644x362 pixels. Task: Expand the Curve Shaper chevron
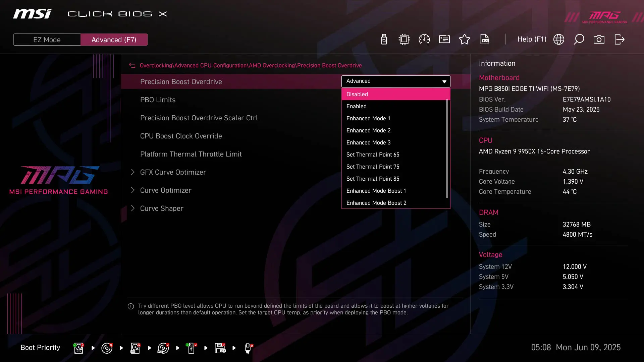click(x=133, y=208)
